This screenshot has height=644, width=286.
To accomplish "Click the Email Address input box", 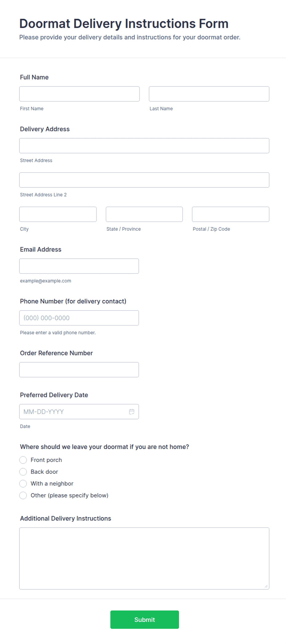I will coord(79,266).
